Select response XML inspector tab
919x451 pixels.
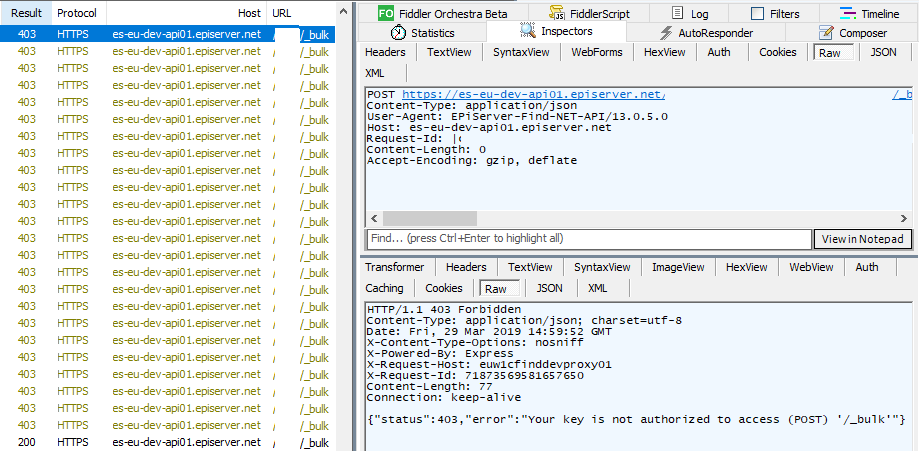click(597, 288)
